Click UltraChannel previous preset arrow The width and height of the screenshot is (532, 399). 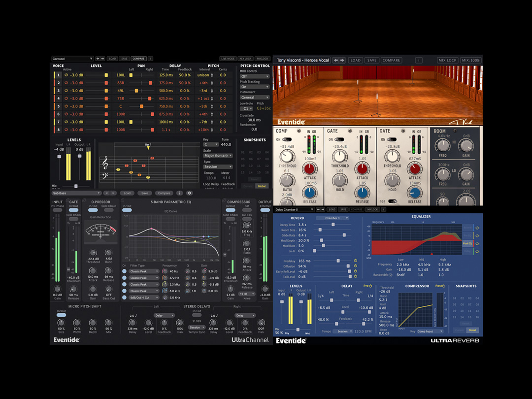106,193
